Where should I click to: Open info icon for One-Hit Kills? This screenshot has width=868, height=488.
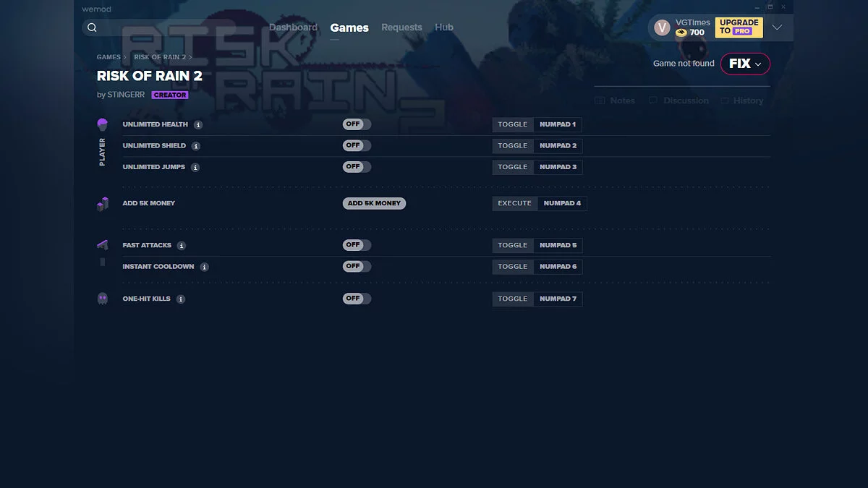pyautogui.click(x=181, y=299)
